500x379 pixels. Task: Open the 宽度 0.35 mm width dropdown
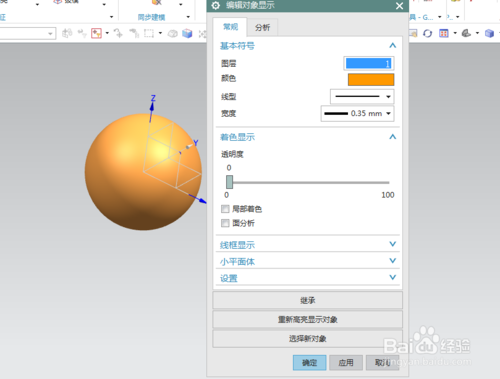pos(357,114)
